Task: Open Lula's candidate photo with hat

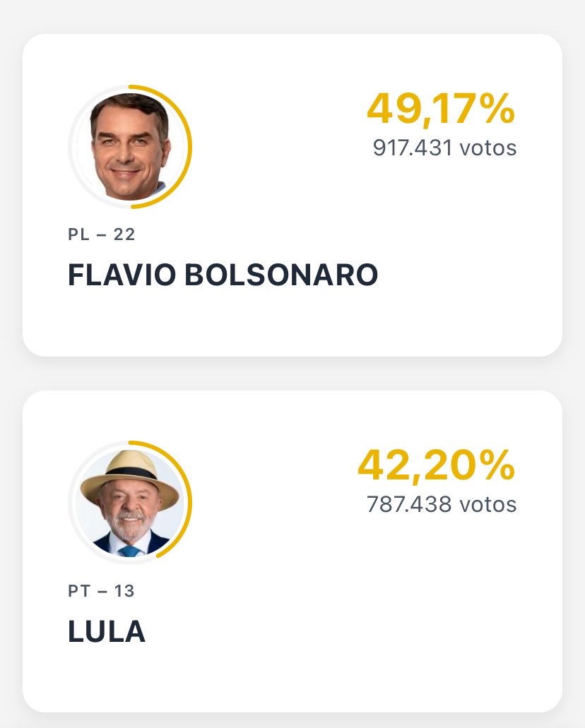Action: (129, 503)
